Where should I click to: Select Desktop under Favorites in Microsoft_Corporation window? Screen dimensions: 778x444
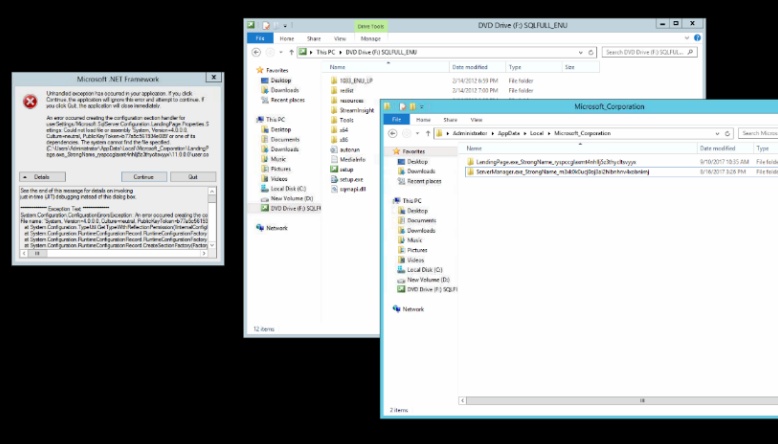point(413,162)
